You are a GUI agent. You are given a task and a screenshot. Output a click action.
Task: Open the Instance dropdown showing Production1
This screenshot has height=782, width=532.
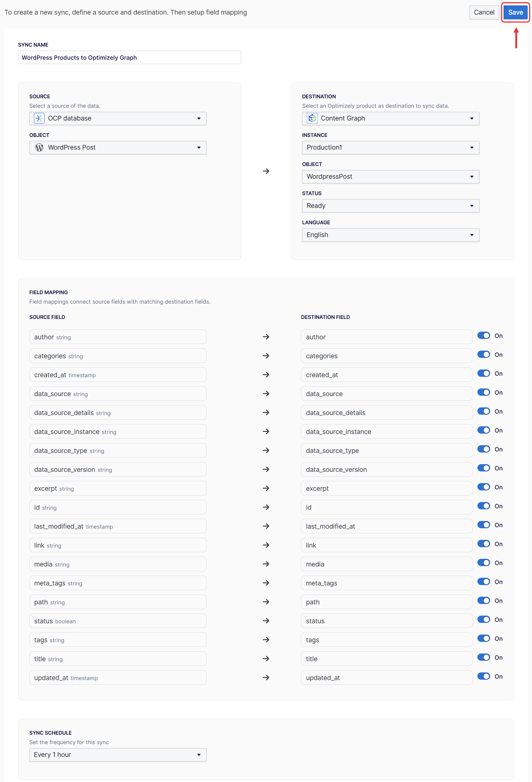point(390,147)
